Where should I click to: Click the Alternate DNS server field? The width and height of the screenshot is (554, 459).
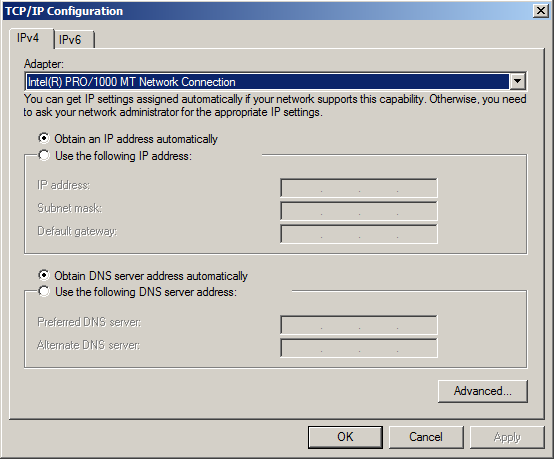point(359,348)
